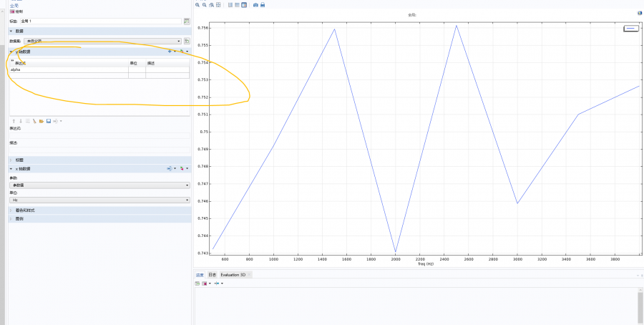
Task: Switch to the 日志 log tab
Action: pos(213,275)
